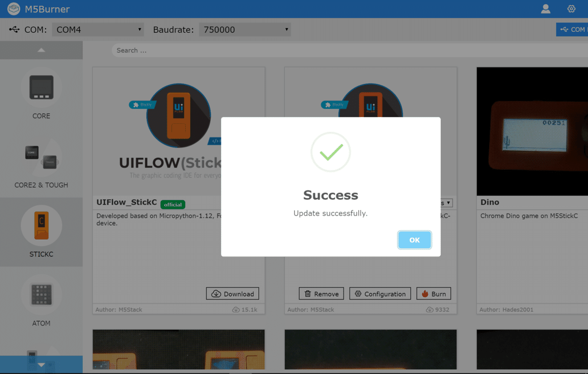The width and height of the screenshot is (588, 374).
Task: Open the COM port dropdown showing COM4
Action: (x=98, y=29)
